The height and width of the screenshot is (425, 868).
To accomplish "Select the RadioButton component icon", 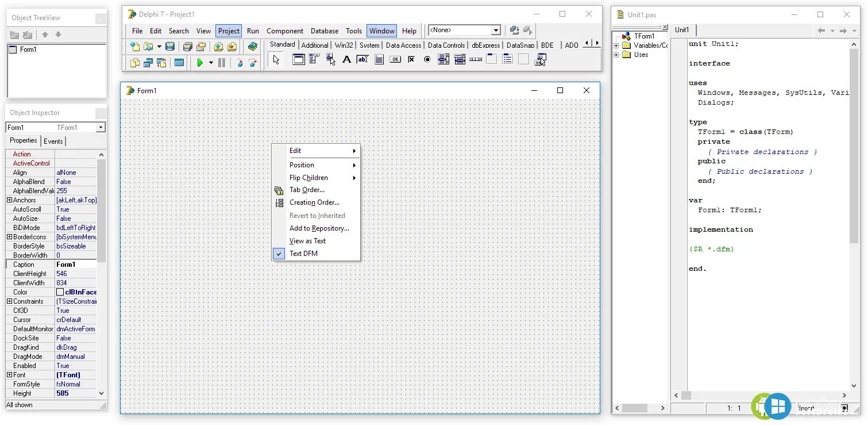I will [427, 59].
